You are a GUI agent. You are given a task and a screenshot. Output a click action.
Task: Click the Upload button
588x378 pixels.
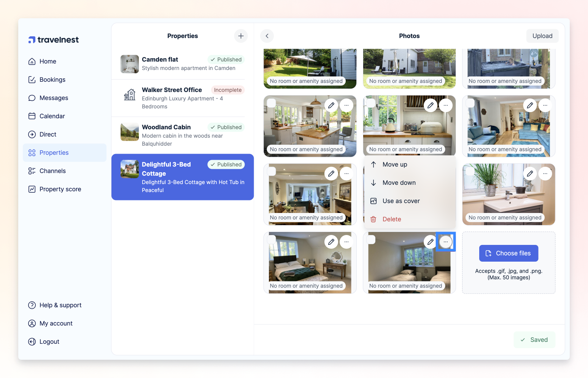(542, 36)
